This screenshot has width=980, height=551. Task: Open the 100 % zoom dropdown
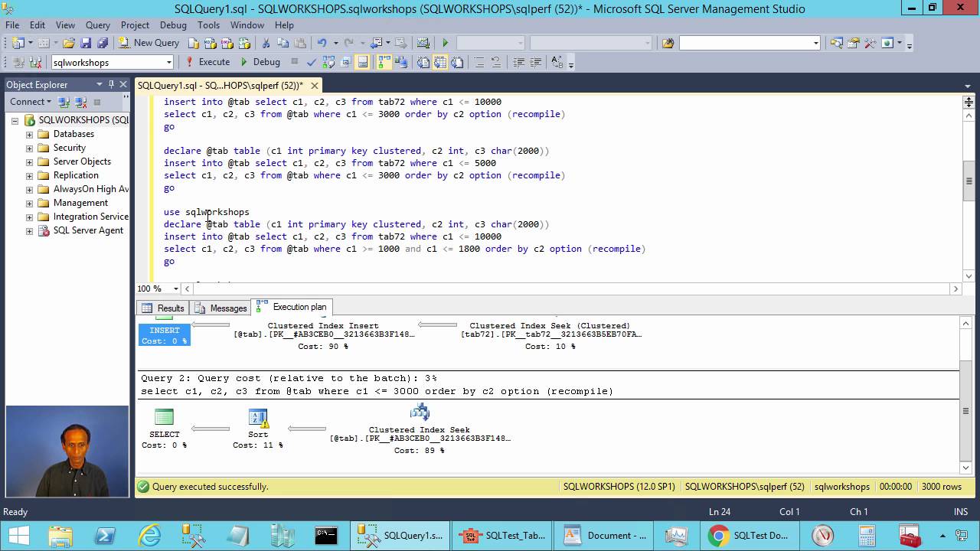[x=176, y=289]
